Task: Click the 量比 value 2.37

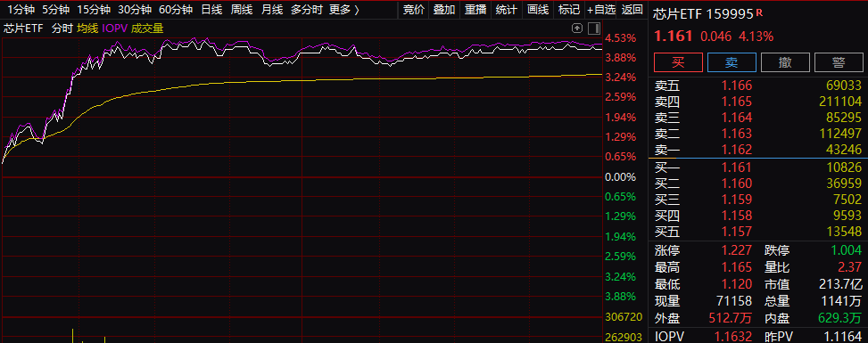Action: (x=850, y=268)
